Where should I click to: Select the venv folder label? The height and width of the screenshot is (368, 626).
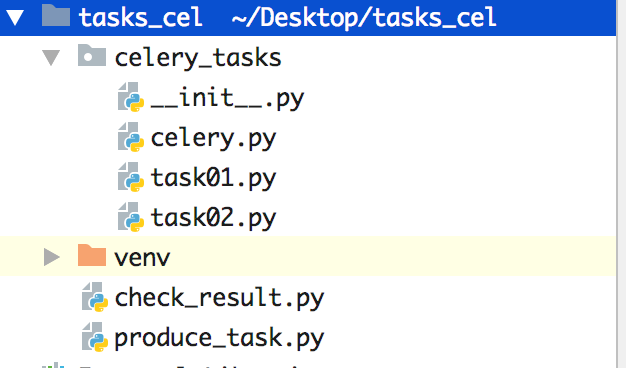point(142,258)
